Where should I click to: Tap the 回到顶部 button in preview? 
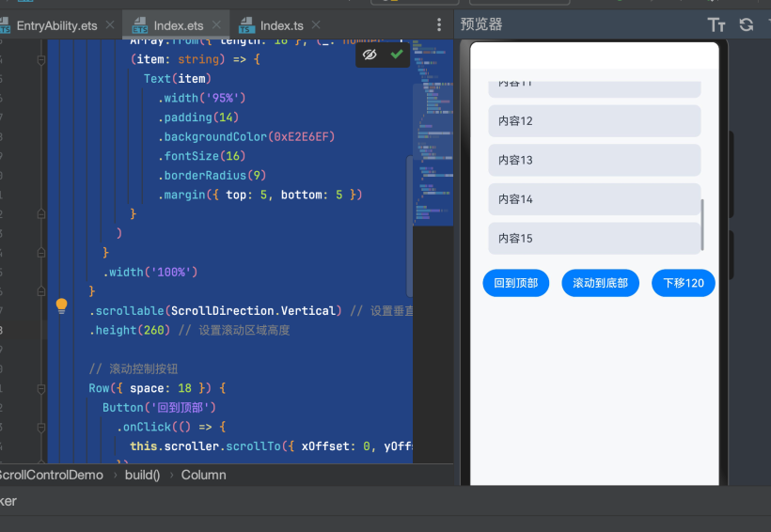pyautogui.click(x=516, y=283)
